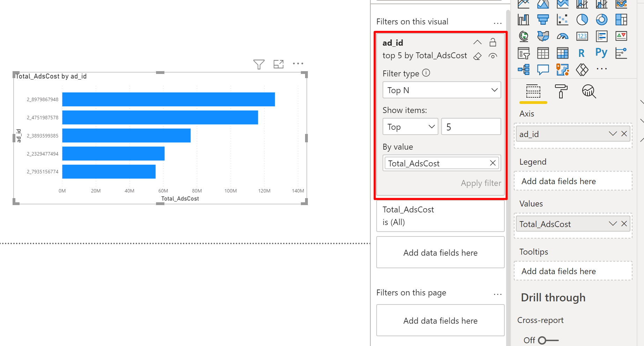
Task: Open more options ellipsis above chart
Action: tap(298, 63)
